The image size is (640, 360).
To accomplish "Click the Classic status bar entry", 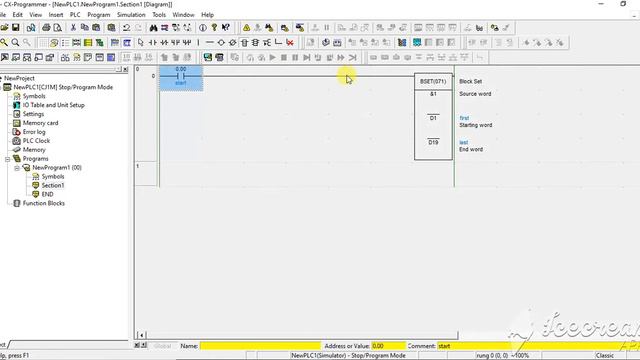I will 604,356.
